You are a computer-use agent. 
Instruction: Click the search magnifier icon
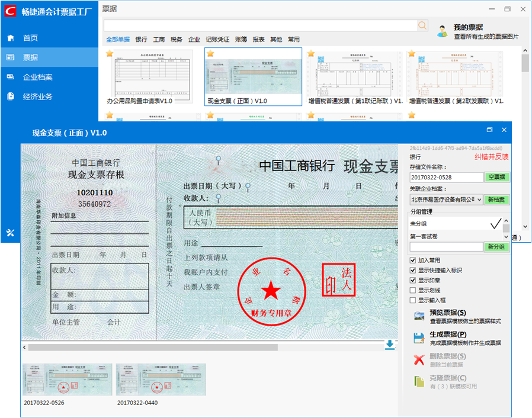422,25
